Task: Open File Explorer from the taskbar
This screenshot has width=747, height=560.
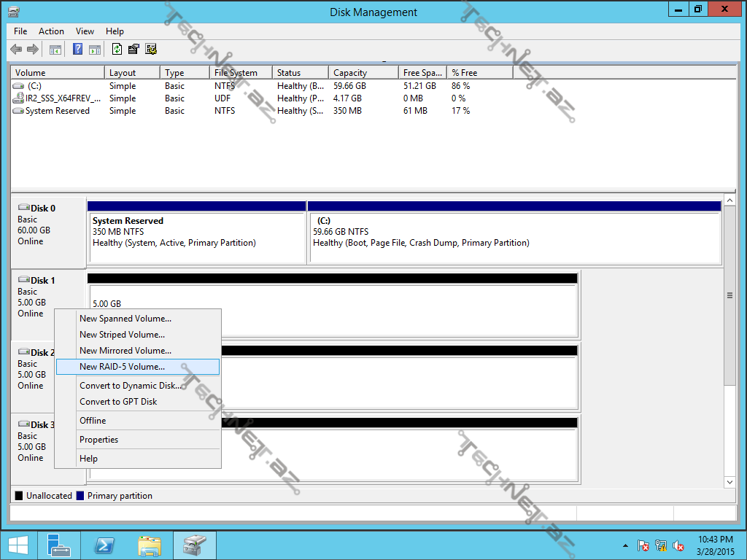Action: [150, 545]
